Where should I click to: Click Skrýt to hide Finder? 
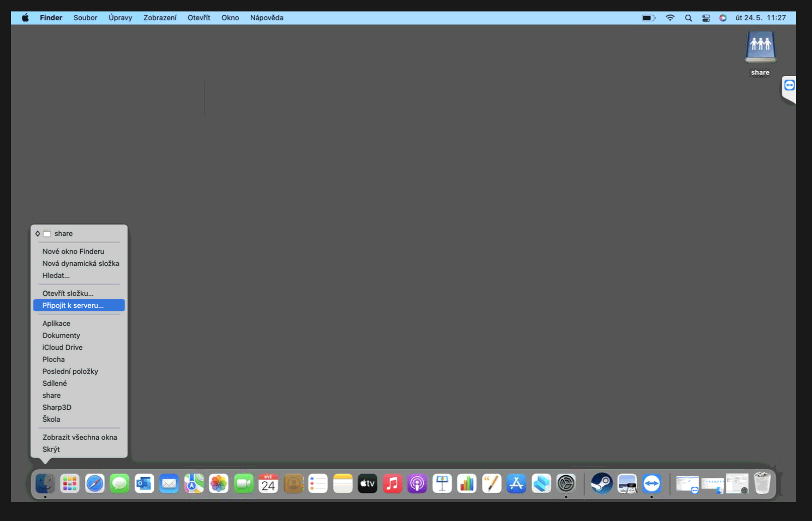tap(51, 449)
